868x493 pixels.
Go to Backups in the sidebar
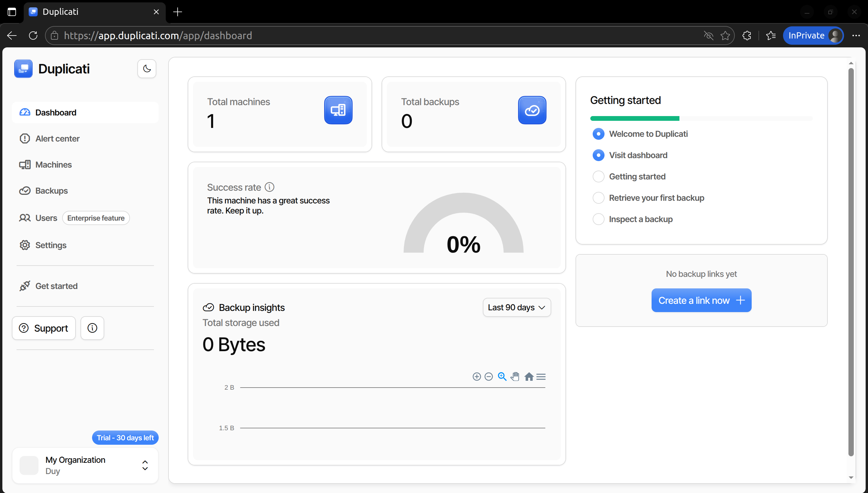click(52, 191)
